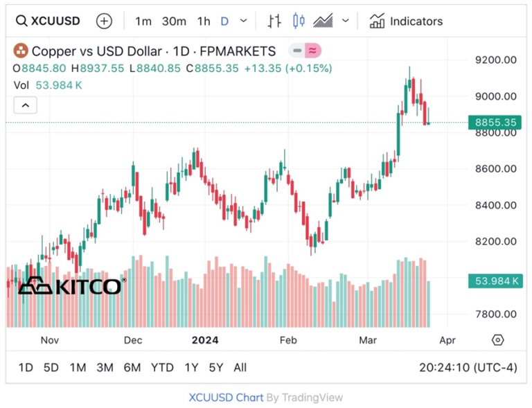Expand the time interval dropdown chevron
The height and width of the screenshot is (408, 532).
[x=243, y=21]
